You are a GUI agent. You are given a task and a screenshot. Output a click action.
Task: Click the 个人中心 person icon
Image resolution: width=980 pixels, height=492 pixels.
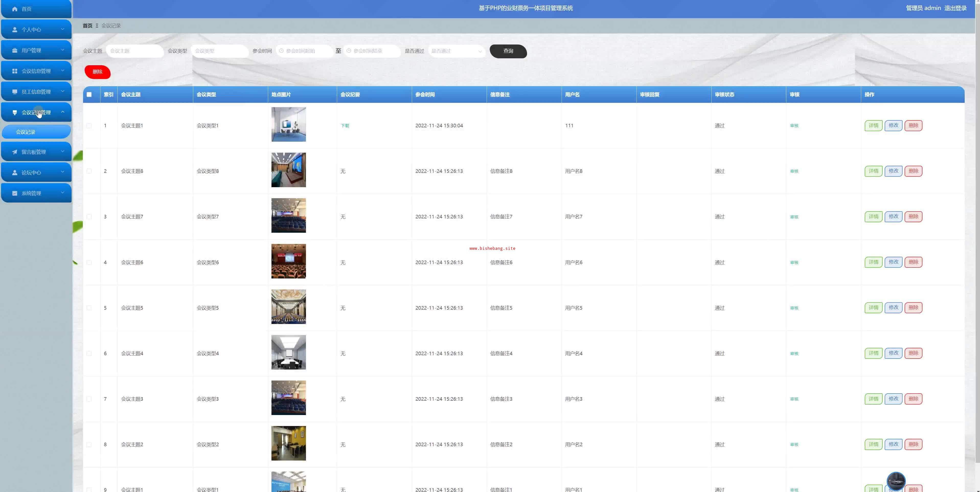pyautogui.click(x=15, y=30)
